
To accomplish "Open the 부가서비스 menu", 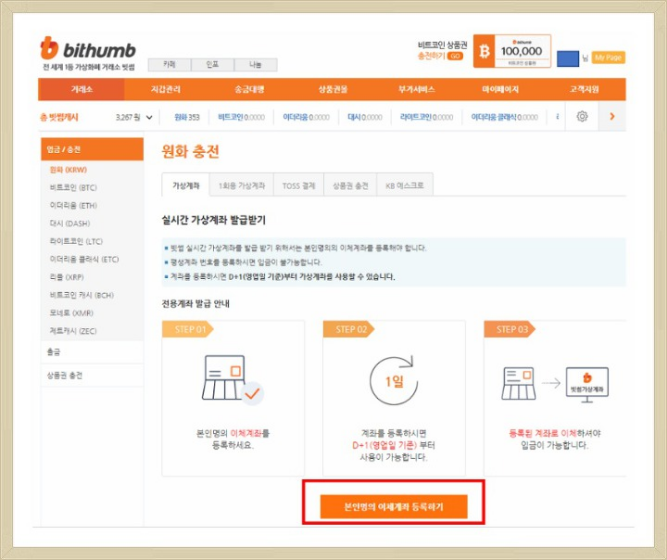I will 416,89.
